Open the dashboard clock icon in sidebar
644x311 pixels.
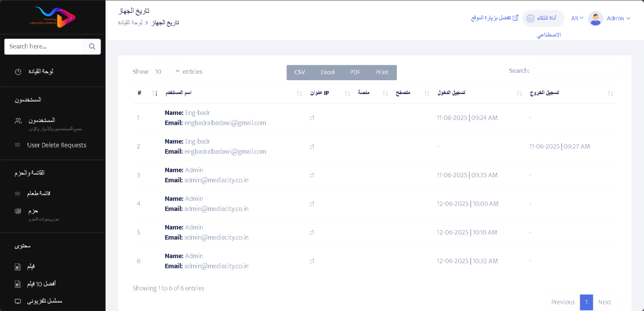coord(18,72)
